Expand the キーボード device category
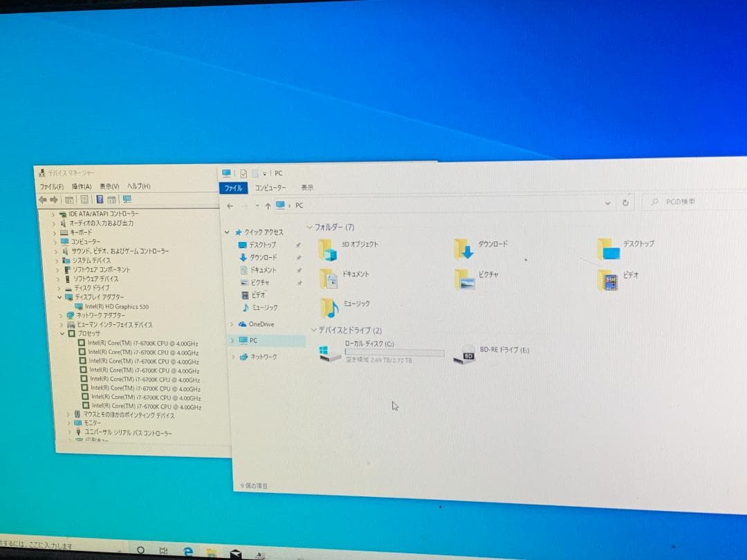747x560 pixels. pyautogui.click(x=54, y=232)
